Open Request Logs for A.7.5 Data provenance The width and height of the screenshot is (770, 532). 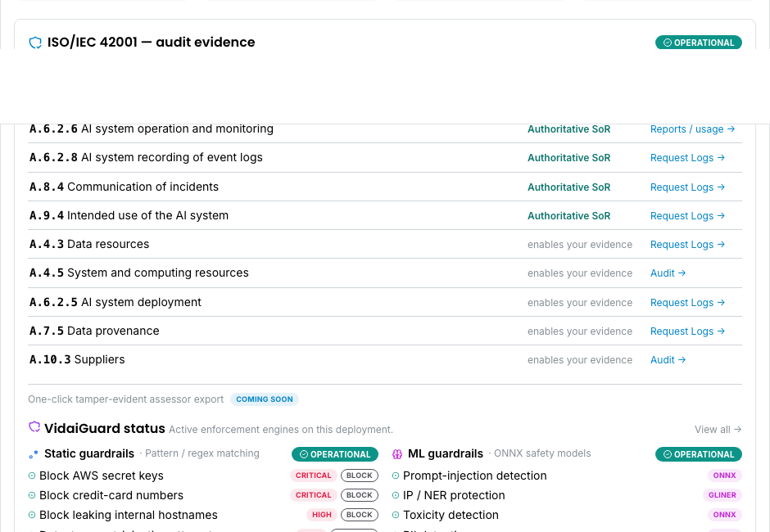(687, 331)
